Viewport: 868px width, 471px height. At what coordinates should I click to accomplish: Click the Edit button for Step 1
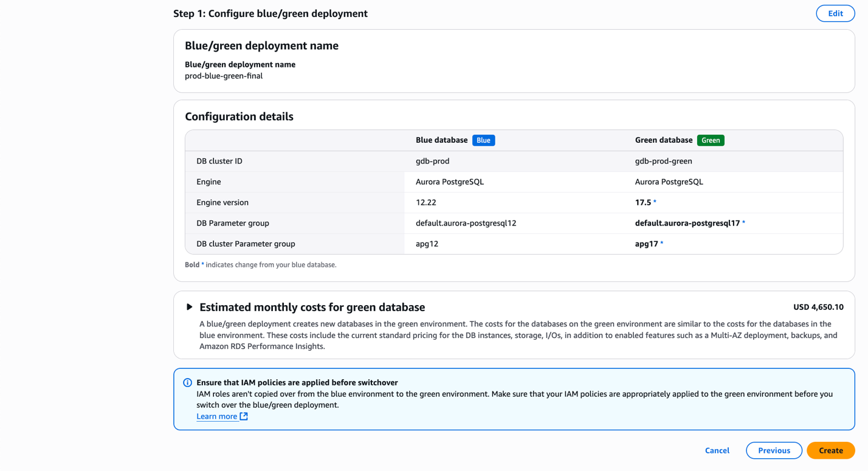click(x=835, y=13)
